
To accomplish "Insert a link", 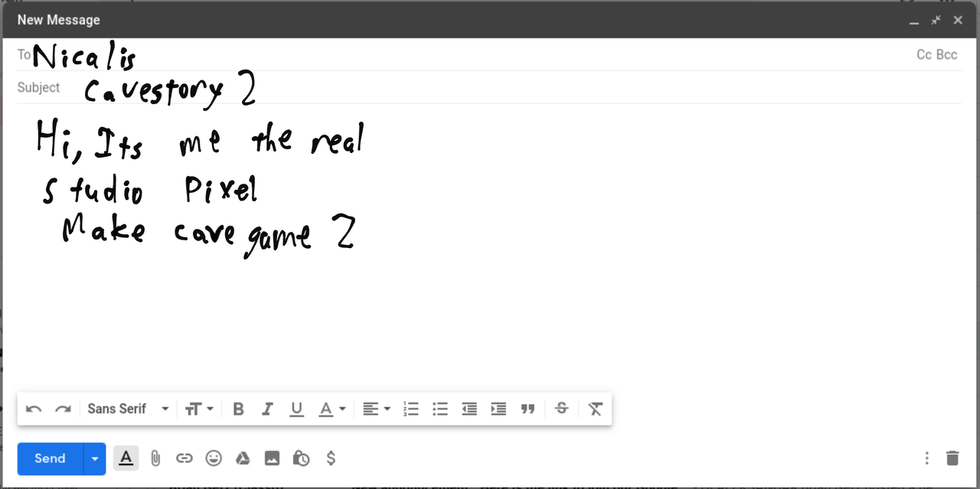I will click(x=185, y=458).
